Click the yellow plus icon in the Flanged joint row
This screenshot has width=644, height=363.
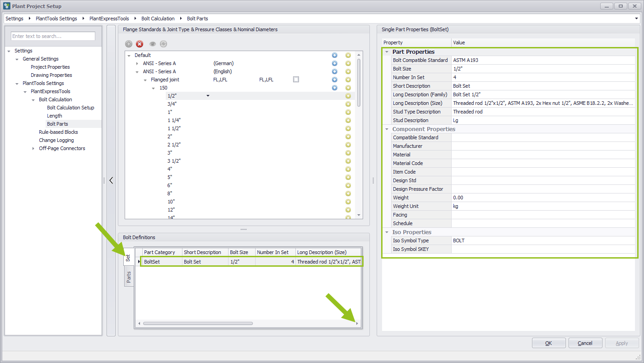tap(348, 80)
